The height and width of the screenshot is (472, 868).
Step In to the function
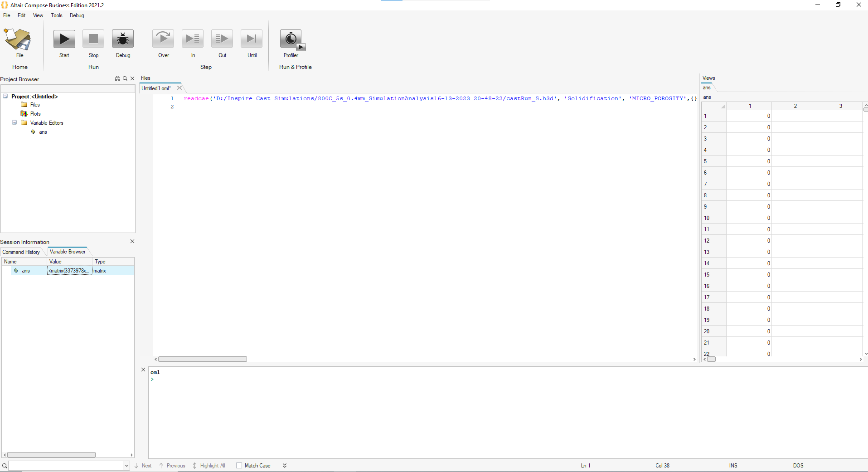click(193, 39)
